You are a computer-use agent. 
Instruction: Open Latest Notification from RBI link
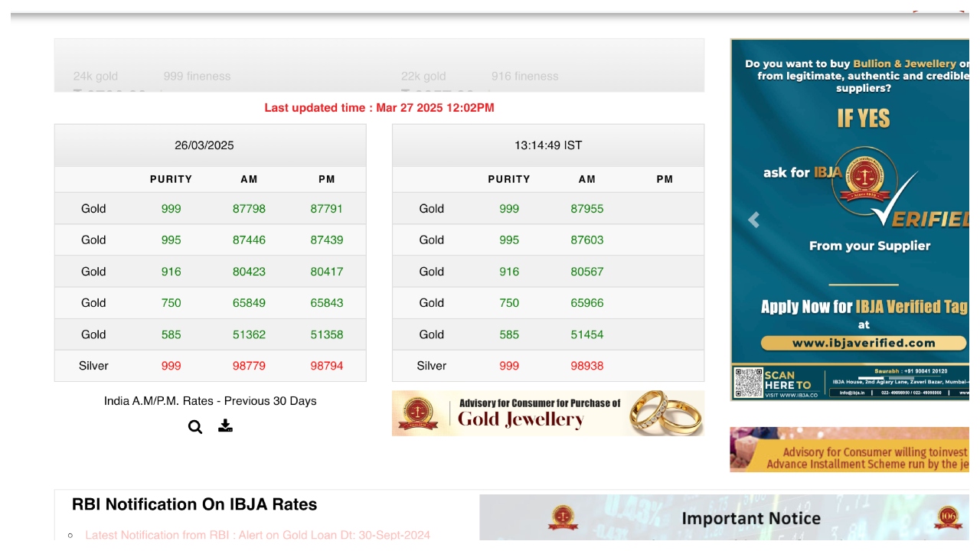click(257, 535)
